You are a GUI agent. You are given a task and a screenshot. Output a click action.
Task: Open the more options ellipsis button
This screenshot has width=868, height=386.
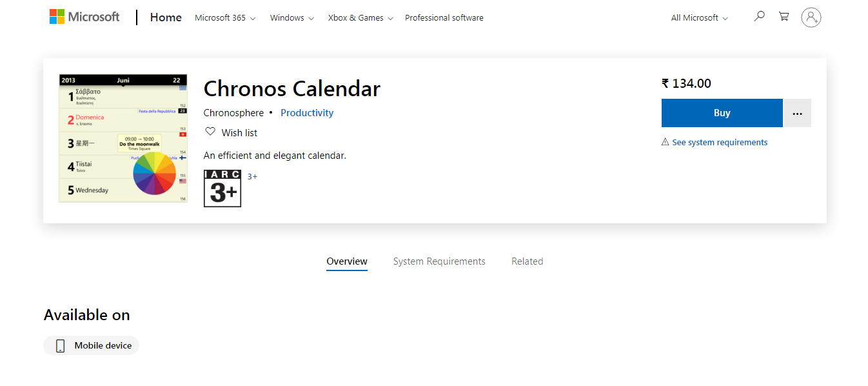[x=798, y=114]
